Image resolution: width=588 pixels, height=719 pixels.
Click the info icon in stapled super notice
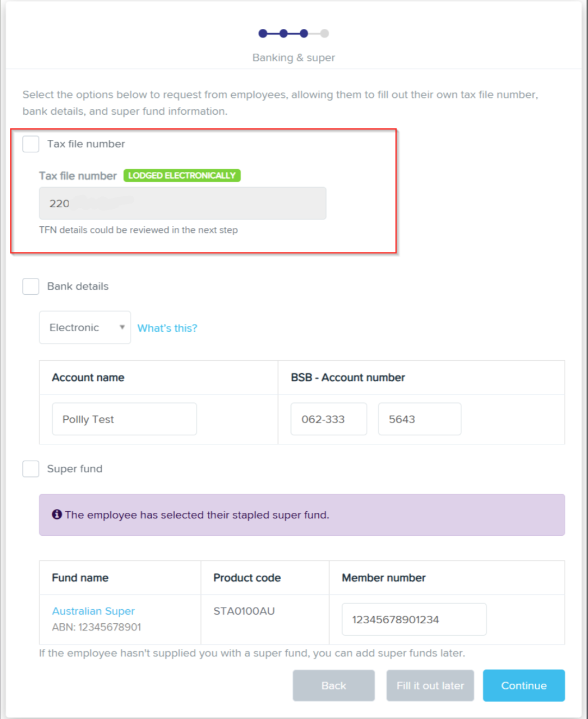click(x=57, y=515)
